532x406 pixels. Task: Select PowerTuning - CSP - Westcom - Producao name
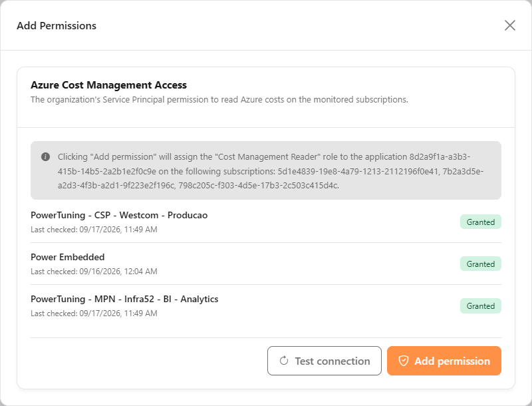(x=119, y=215)
